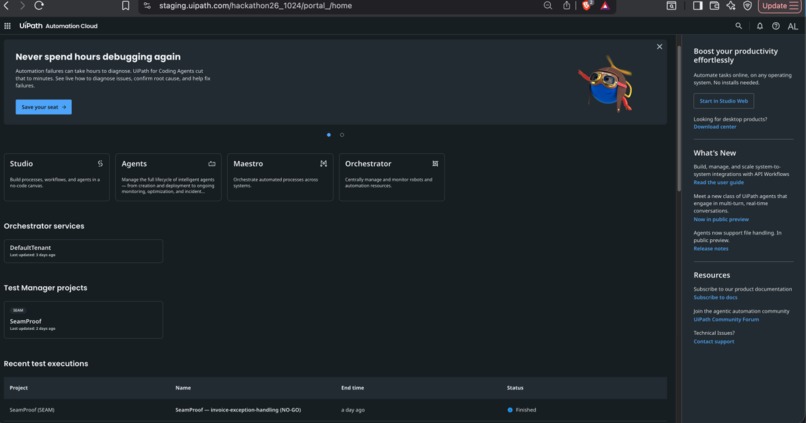Click the Agents card icon

tap(212, 163)
